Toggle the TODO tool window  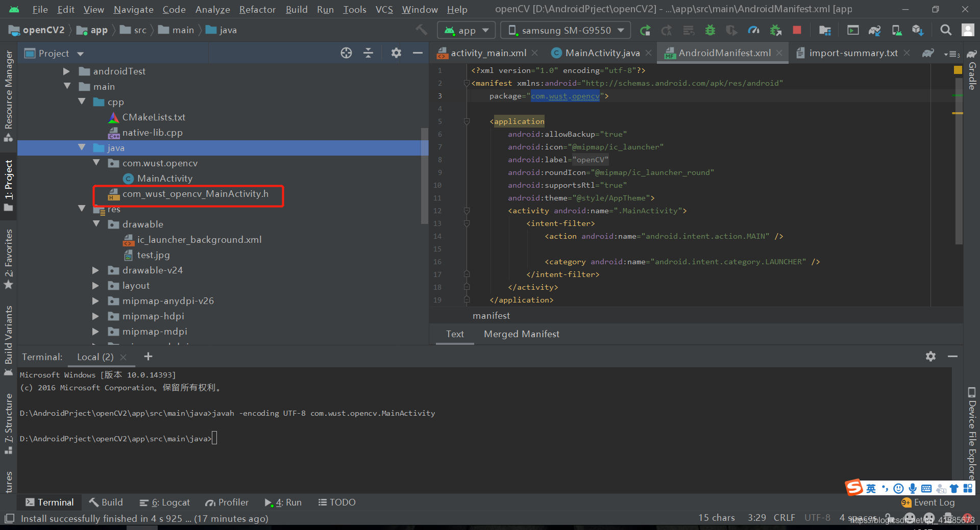click(337, 502)
